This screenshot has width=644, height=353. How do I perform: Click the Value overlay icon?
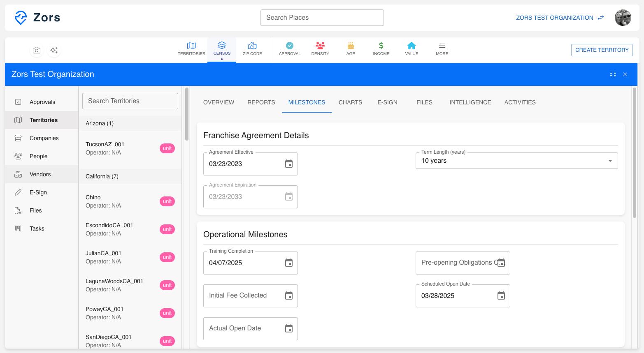[412, 48]
